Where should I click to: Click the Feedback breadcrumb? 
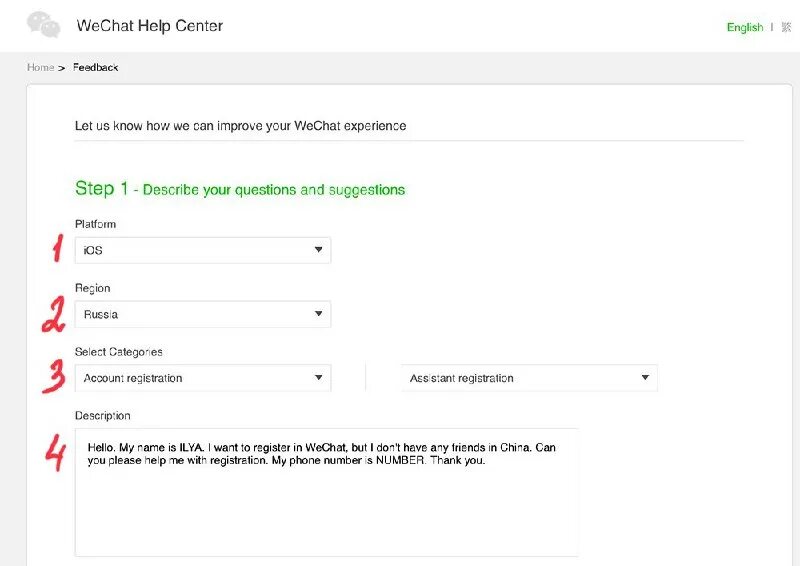pos(95,67)
